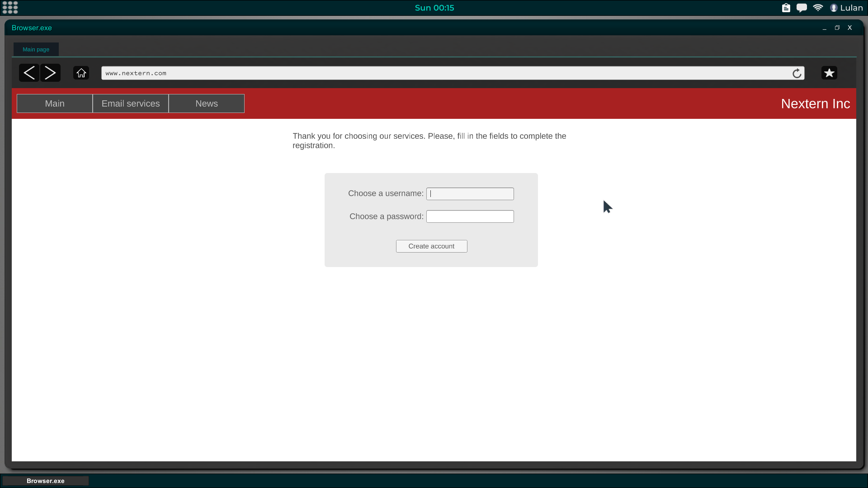This screenshot has width=868, height=488.
Task: Click the Browser.exe taskbar entry
Action: click(x=46, y=481)
